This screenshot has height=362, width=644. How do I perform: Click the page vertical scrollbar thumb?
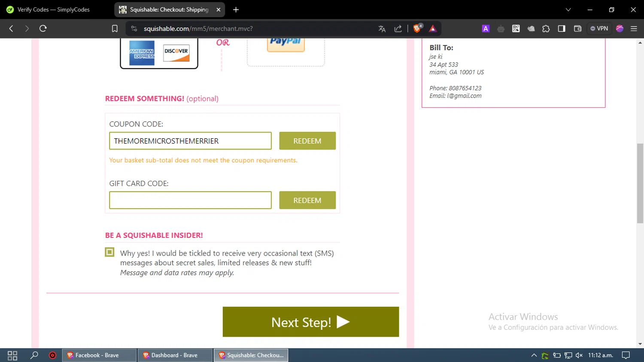point(640,183)
